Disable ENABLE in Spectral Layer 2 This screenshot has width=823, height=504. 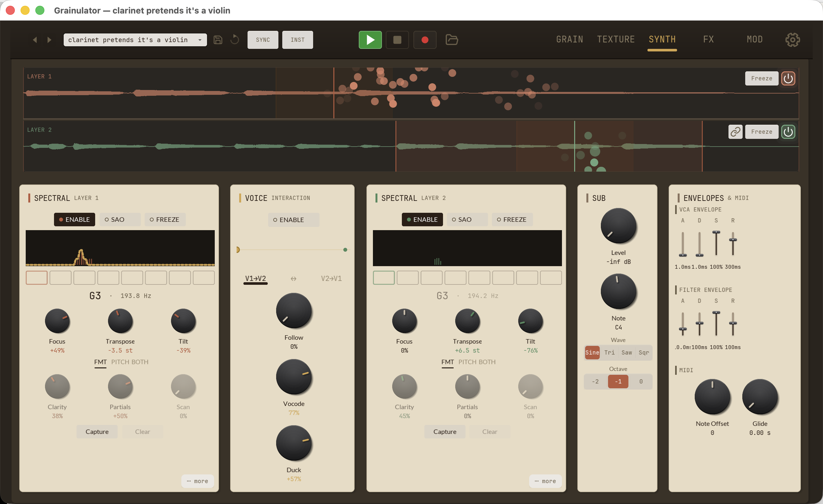[422, 220]
